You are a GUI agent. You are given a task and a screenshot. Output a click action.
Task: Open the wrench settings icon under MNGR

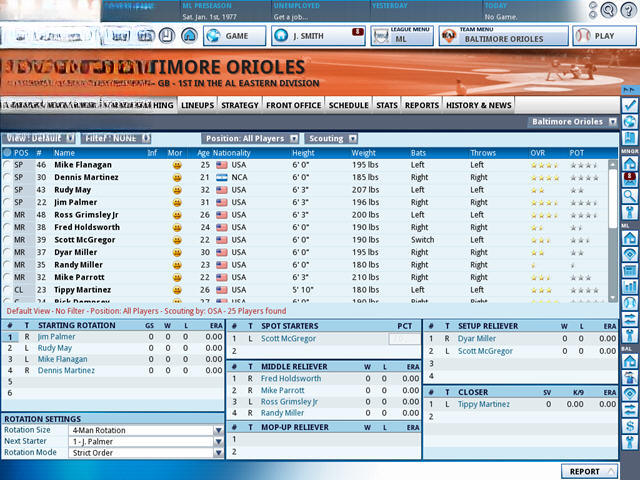pos(630,213)
